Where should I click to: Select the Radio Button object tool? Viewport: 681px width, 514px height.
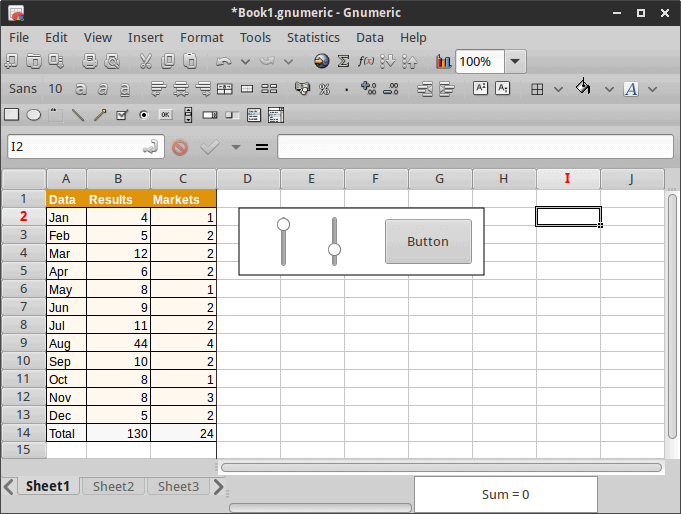point(144,115)
